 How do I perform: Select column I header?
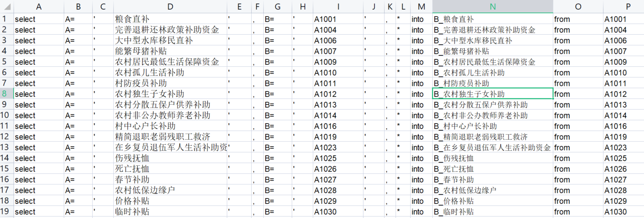tap(338, 7)
